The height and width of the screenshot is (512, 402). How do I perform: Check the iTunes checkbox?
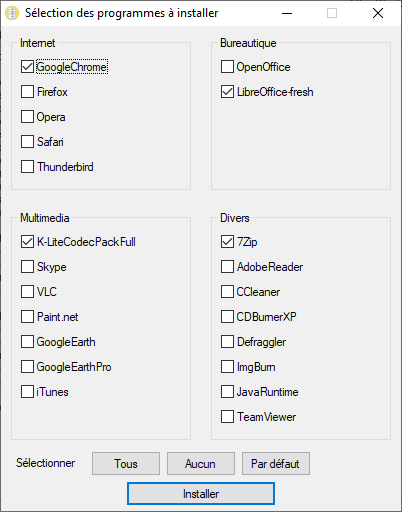point(27,392)
